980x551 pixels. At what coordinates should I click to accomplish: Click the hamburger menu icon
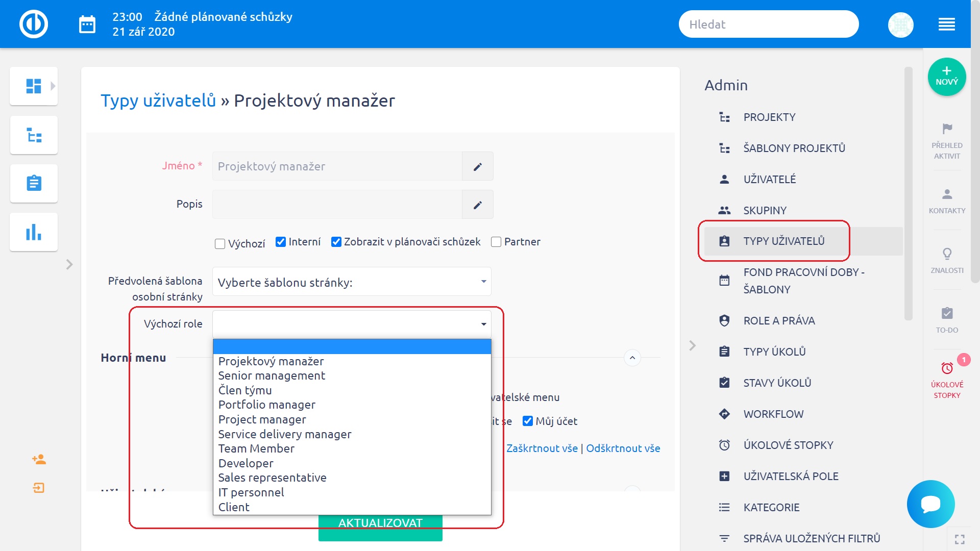coord(946,24)
